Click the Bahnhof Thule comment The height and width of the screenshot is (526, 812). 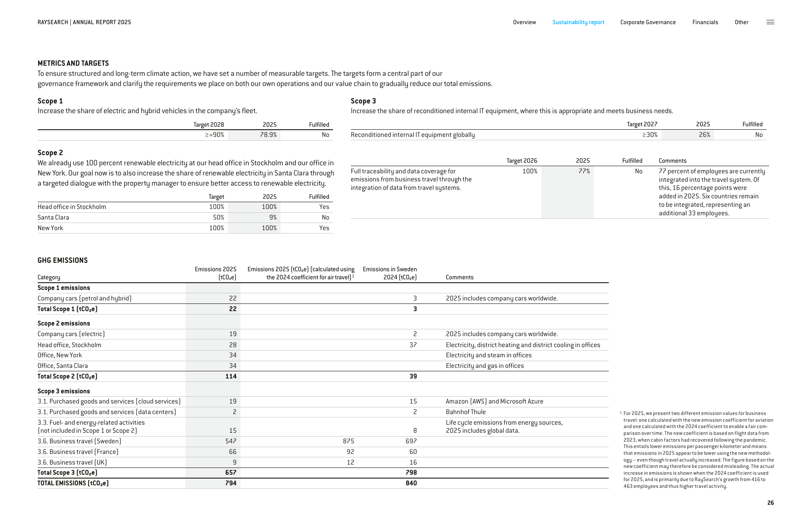point(465,412)
